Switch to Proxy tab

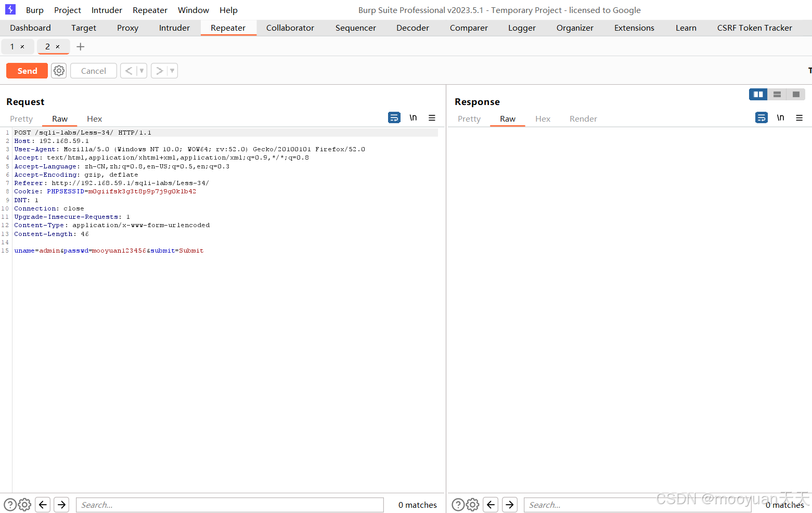[x=127, y=28]
